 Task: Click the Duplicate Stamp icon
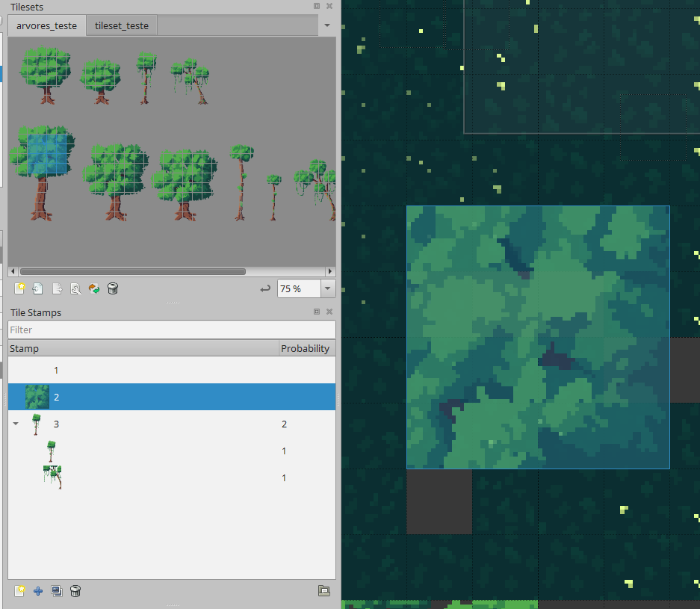click(x=57, y=591)
